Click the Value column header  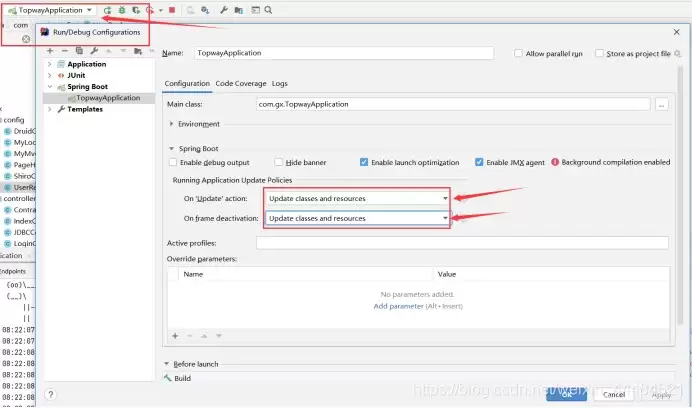[x=447, y=274]
